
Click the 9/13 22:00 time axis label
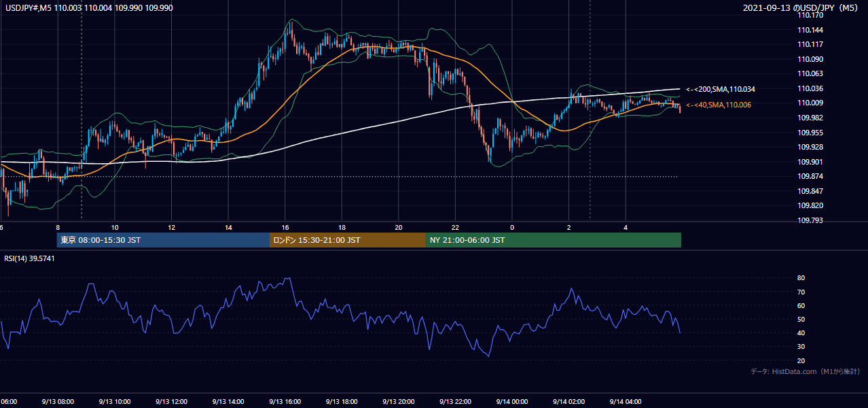point(455,402)
